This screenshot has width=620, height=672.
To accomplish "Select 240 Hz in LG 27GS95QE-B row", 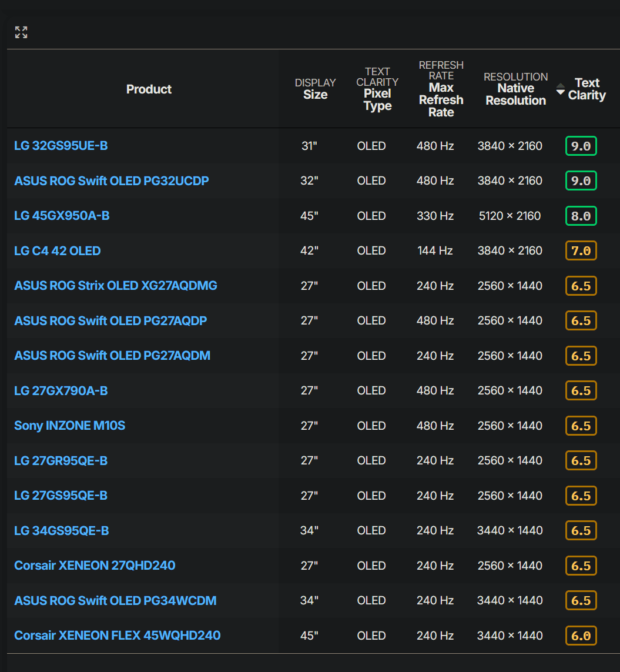I will tap(435, 496).
